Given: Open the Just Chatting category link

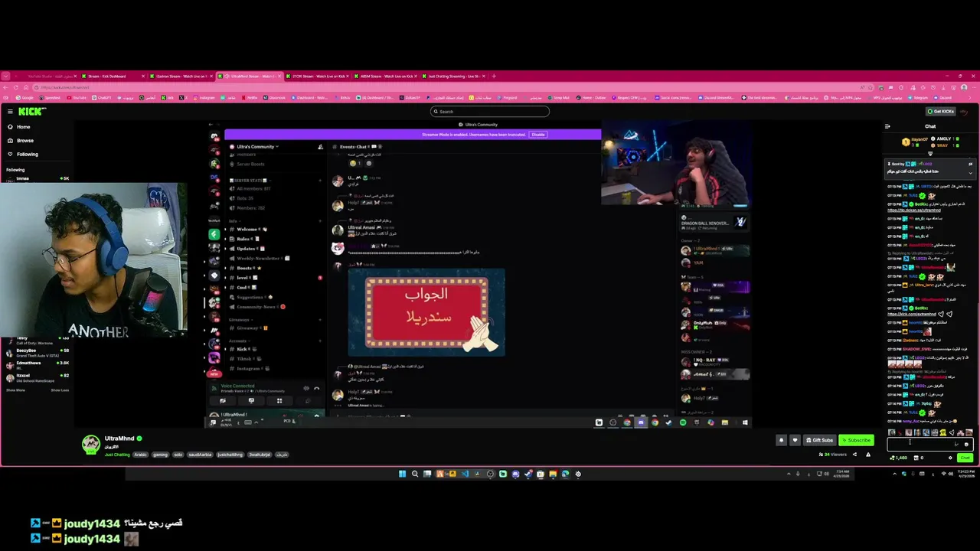Looking at the screenshot, I should [x=117, y=455].
